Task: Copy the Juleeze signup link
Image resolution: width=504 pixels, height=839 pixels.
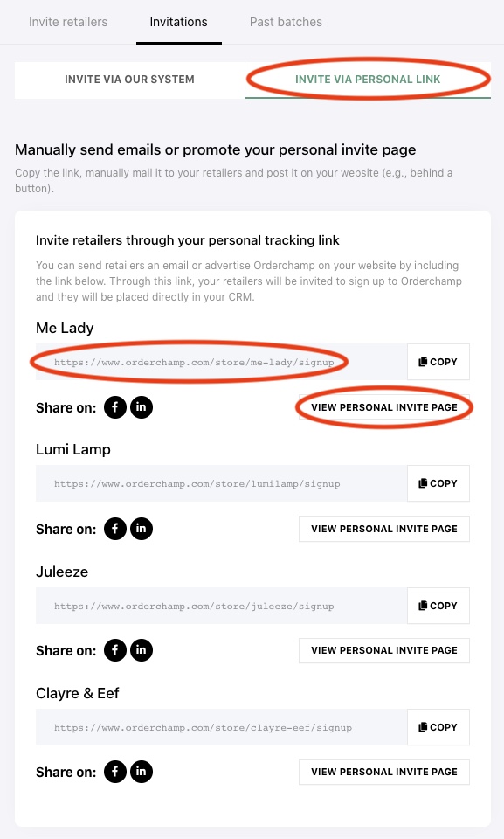Action: pyautogui.click(x=438, y=606)
